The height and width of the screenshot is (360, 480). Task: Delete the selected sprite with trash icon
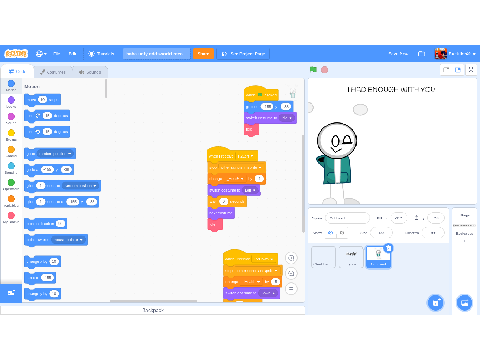[388, 248]
